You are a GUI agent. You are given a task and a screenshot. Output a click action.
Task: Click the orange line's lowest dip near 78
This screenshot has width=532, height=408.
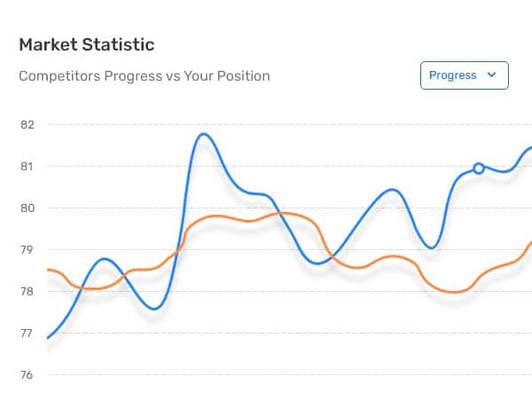pyautogui.click(x=454, y=292)
